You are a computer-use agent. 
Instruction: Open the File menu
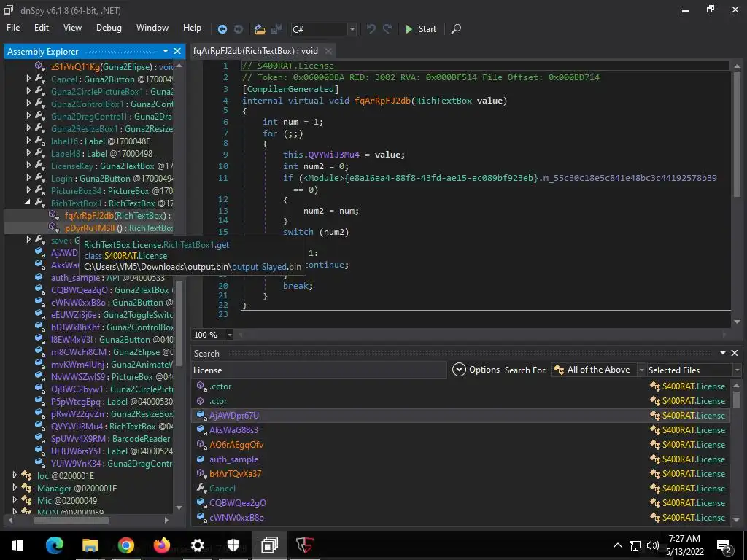pyautogui.click(x=13, y=28)
